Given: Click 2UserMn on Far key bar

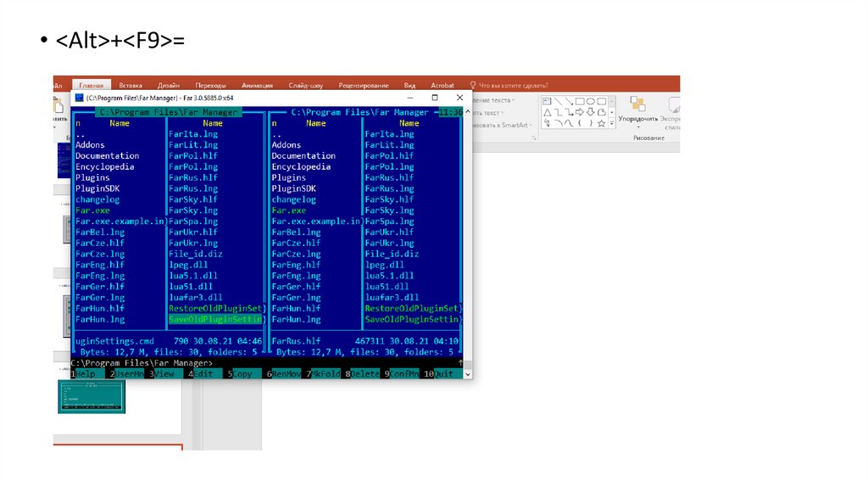Looking at the screenshot, I should click(x=127, y=374).
